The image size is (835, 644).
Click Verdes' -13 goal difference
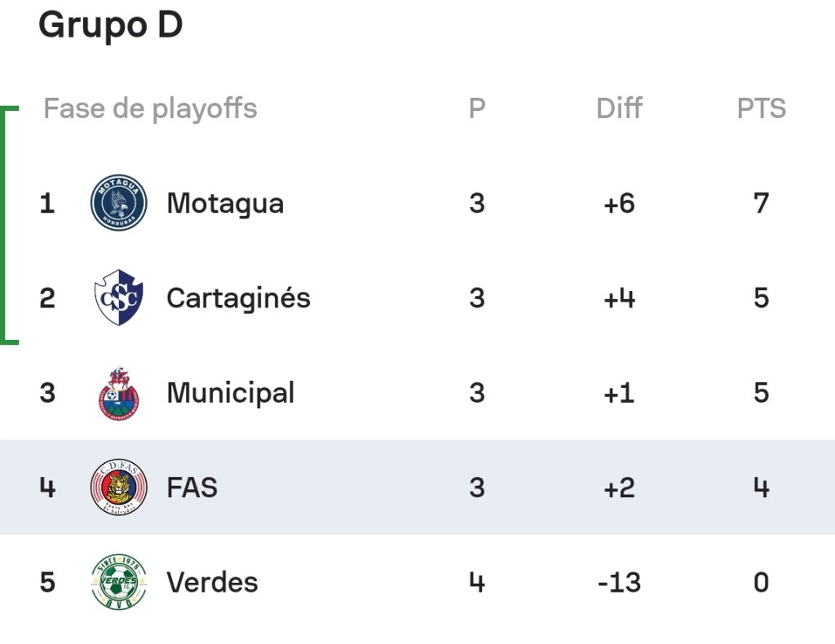620,582
